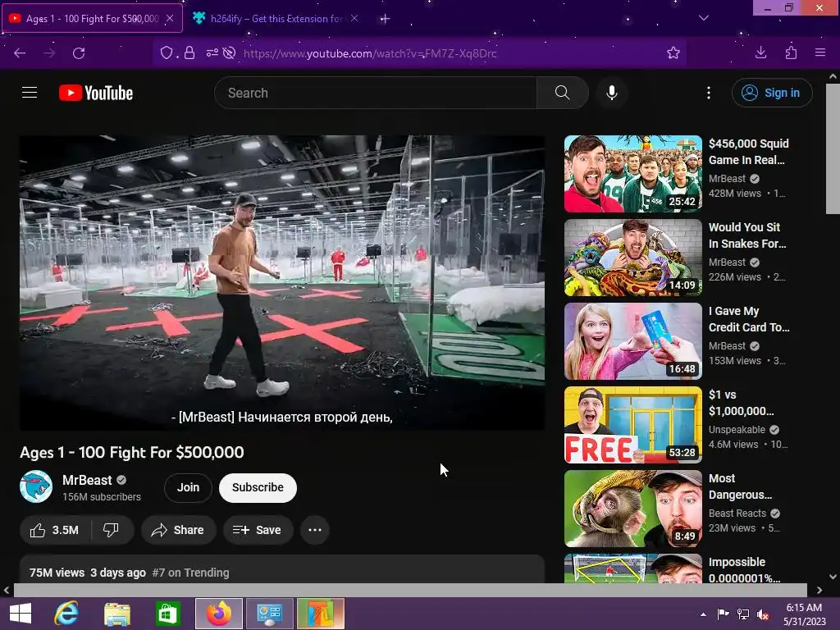Click the scroll right arrow at bottom
Screen dimensions: 840x630
[819, 590]
